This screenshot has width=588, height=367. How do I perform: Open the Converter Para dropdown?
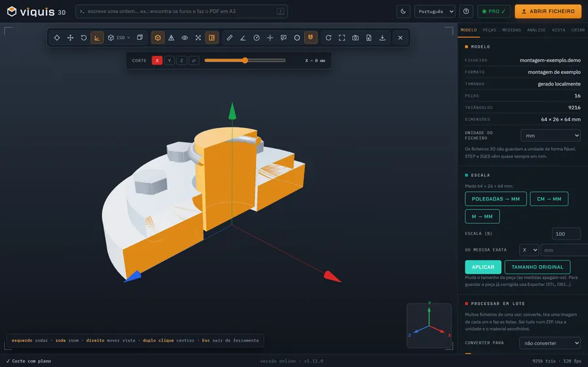(549, 343)
